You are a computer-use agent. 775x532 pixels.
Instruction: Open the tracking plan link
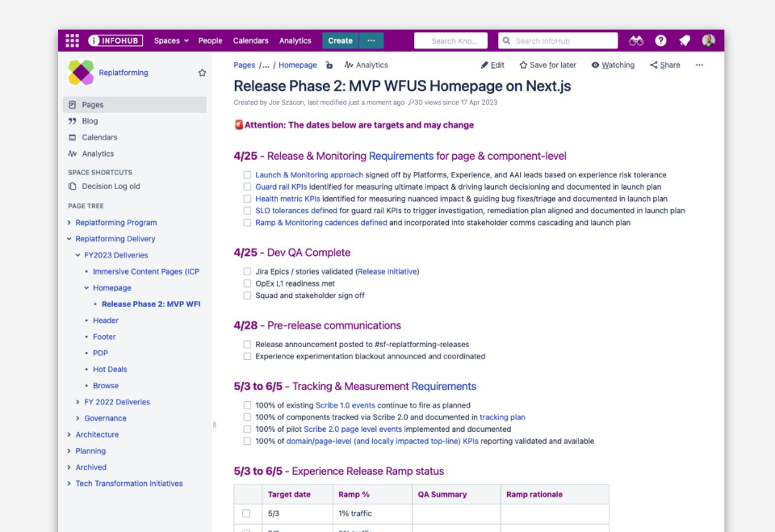502,417
